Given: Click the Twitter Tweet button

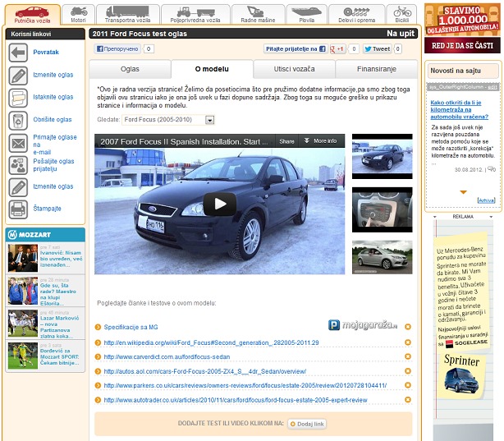Looking at the screenshot, I should (x=378, y=49).
